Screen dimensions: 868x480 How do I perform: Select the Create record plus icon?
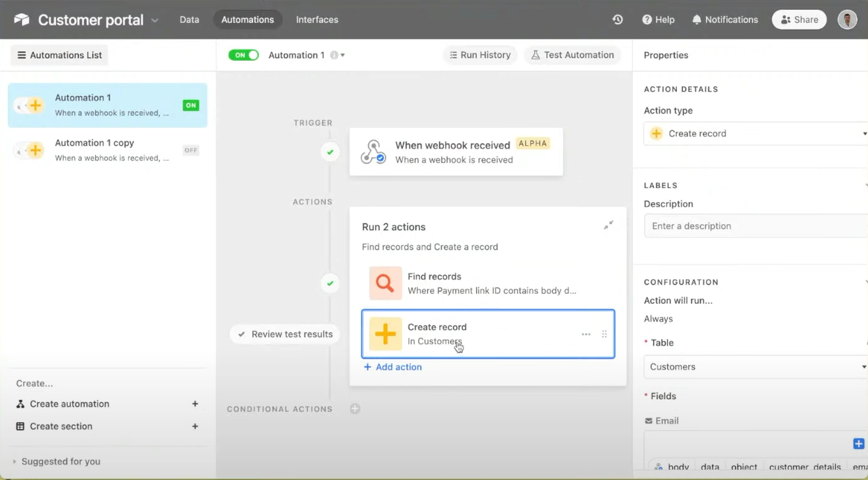[x=384, y=334]
